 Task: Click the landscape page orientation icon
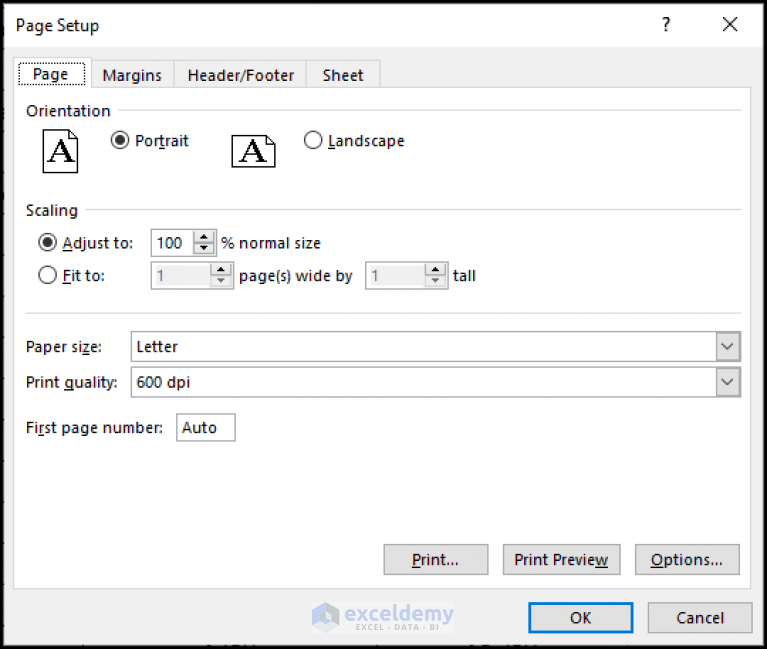coord(253,151)
